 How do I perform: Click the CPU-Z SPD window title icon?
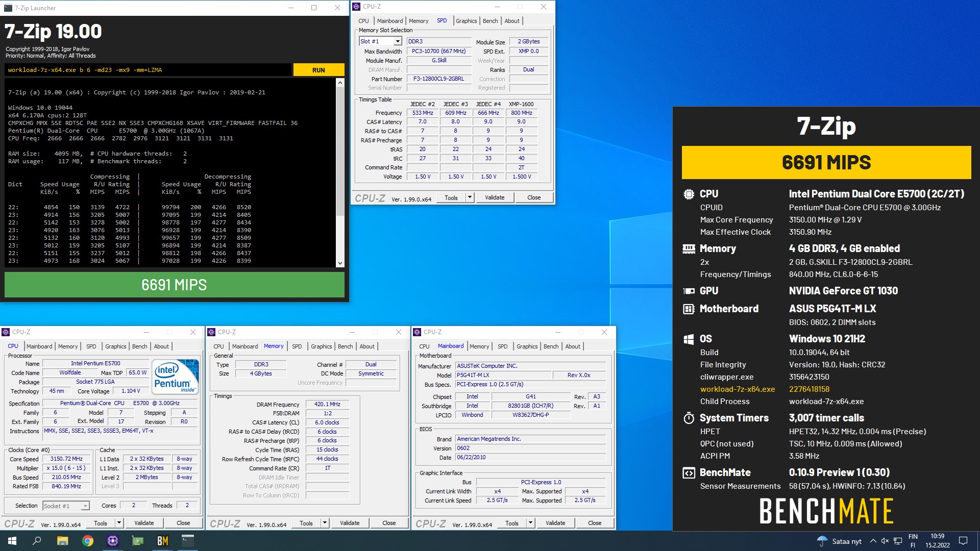click(x=357, y=7)
